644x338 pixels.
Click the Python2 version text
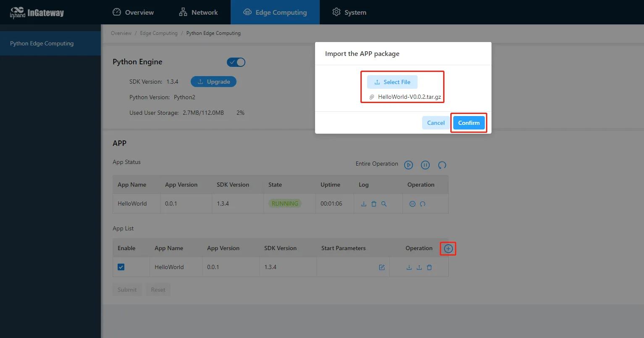coord(184,97)
